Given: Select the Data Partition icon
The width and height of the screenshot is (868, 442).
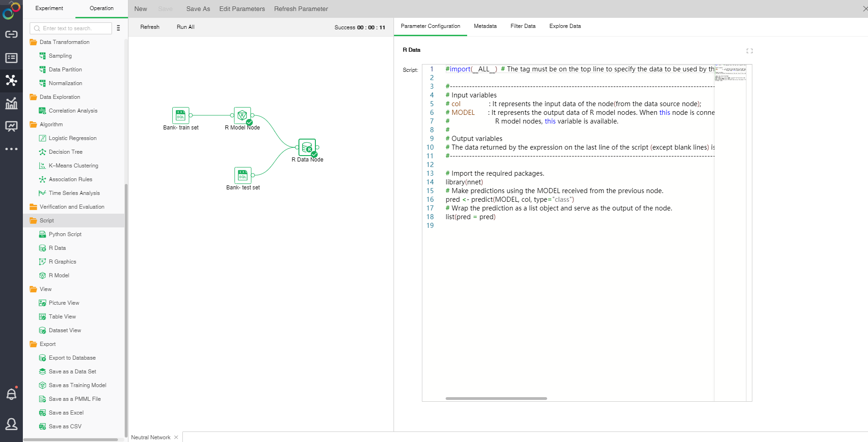Looking at the screenshot, I should point(43,70).
